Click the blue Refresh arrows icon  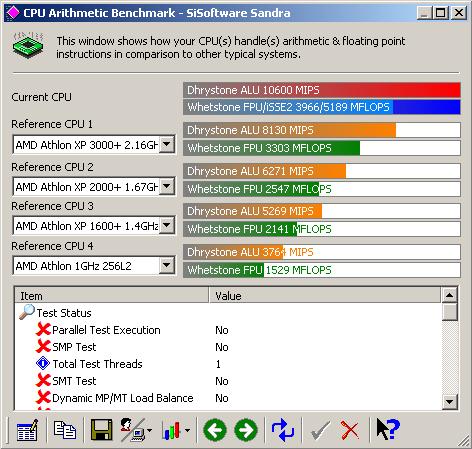click(283, 430)
